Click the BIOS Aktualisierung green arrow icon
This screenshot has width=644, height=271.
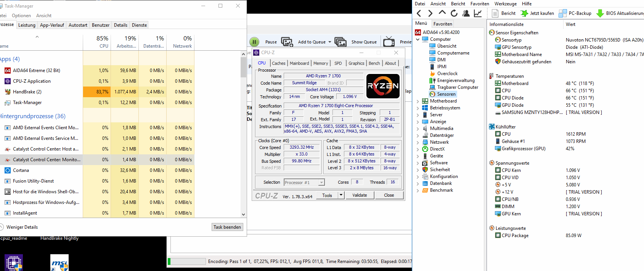[600, 13]
